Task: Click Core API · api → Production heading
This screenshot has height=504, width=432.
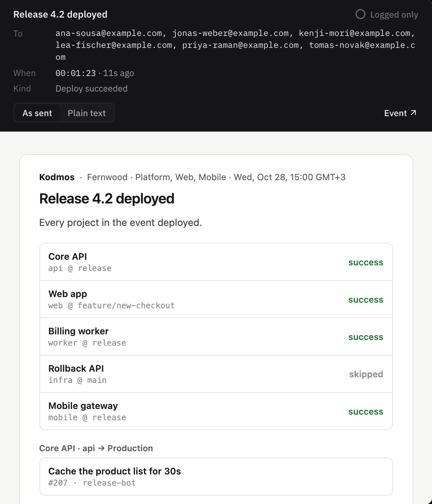Action: (96, 448)
